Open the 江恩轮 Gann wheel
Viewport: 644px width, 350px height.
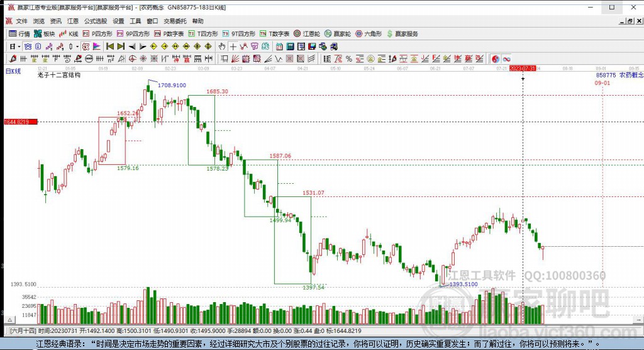point(307,34)
